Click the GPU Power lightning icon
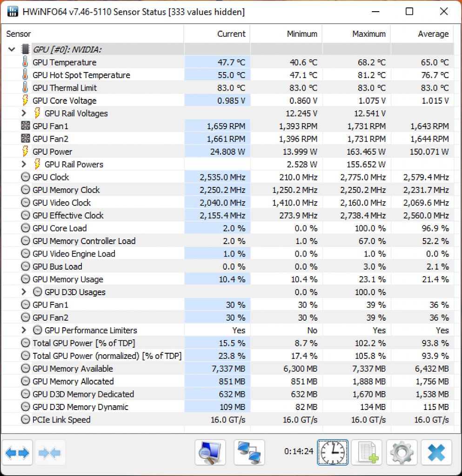The width and height of the screenshot is (462, 476). 25,151
